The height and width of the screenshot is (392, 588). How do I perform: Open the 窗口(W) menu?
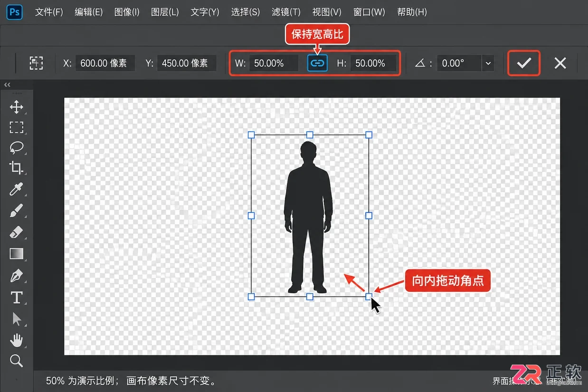tap(369, 12)
